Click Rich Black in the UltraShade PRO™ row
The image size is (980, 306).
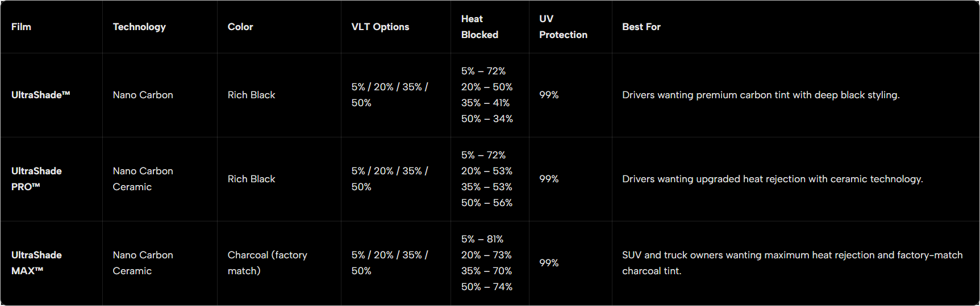(x=251, y=179)
